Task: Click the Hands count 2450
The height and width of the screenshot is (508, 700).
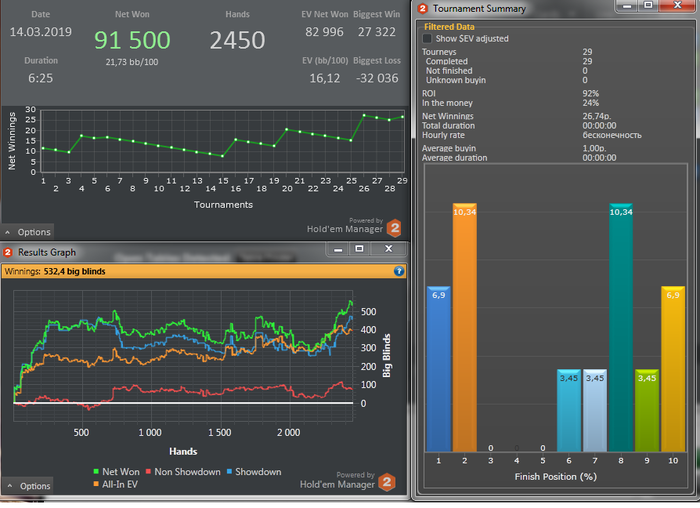Action: point(238,40)
